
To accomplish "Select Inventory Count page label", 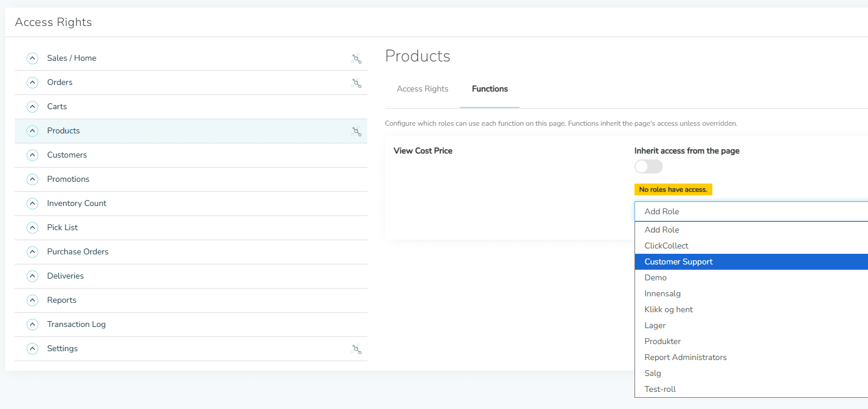I will click(x=77, y=204).
